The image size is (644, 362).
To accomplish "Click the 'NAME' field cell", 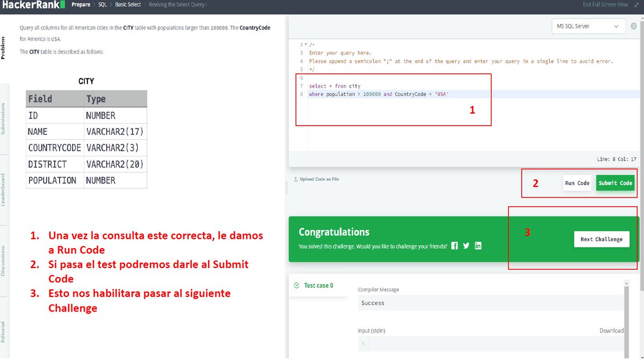I will pyautogui.click(x=55, y=132).
